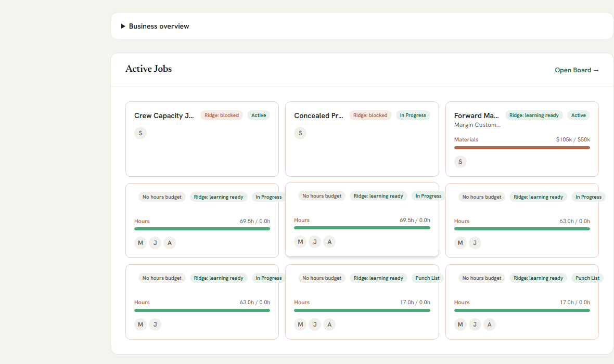The image size is (614, 364).
Task: Click the Materials label on Forward Ma card
Action: pyautogui.click(x=466, y=139)
